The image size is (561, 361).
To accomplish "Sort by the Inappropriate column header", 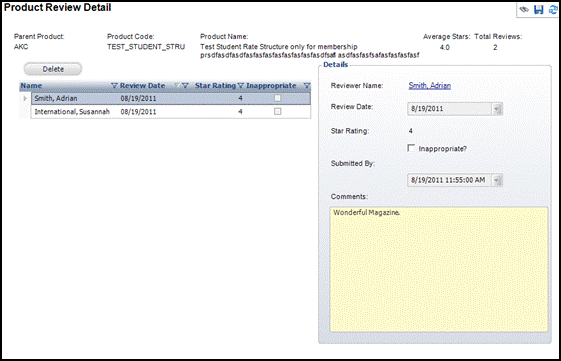I will [271, 86].
